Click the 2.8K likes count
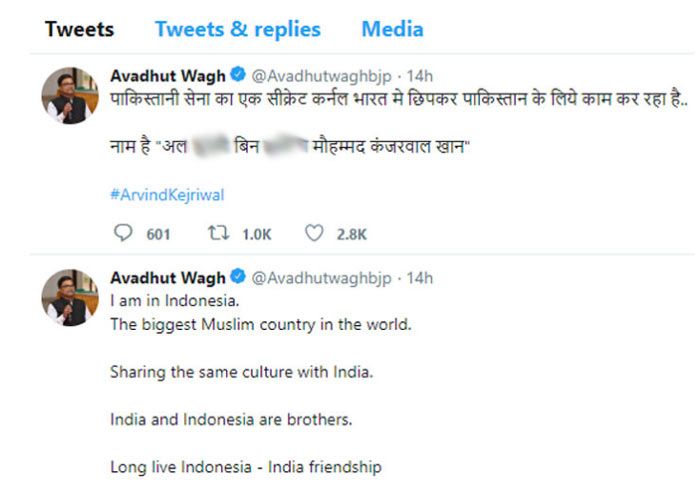The width and height of the screenshot is (700, 492). click(351, 234)
